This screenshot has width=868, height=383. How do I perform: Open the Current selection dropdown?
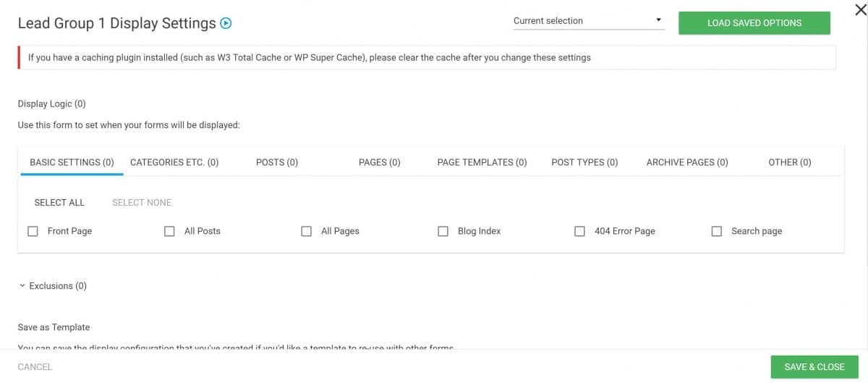point(588,21)
